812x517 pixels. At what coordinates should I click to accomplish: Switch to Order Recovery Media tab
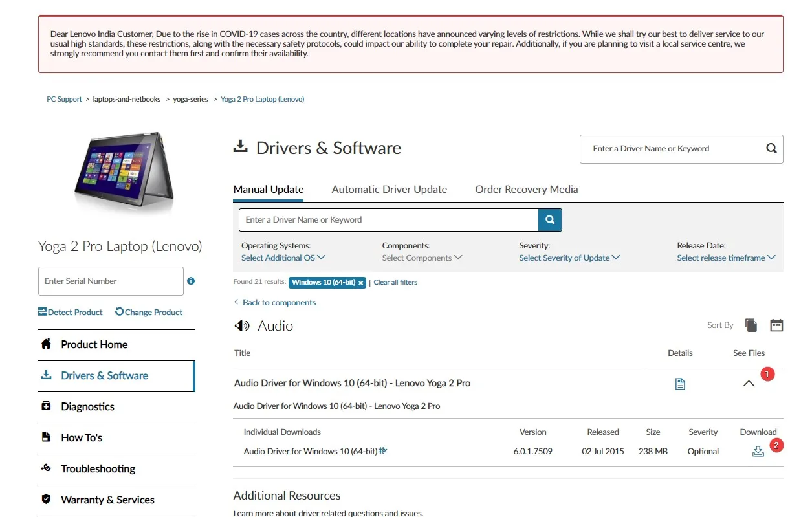(x=527, y=190)
